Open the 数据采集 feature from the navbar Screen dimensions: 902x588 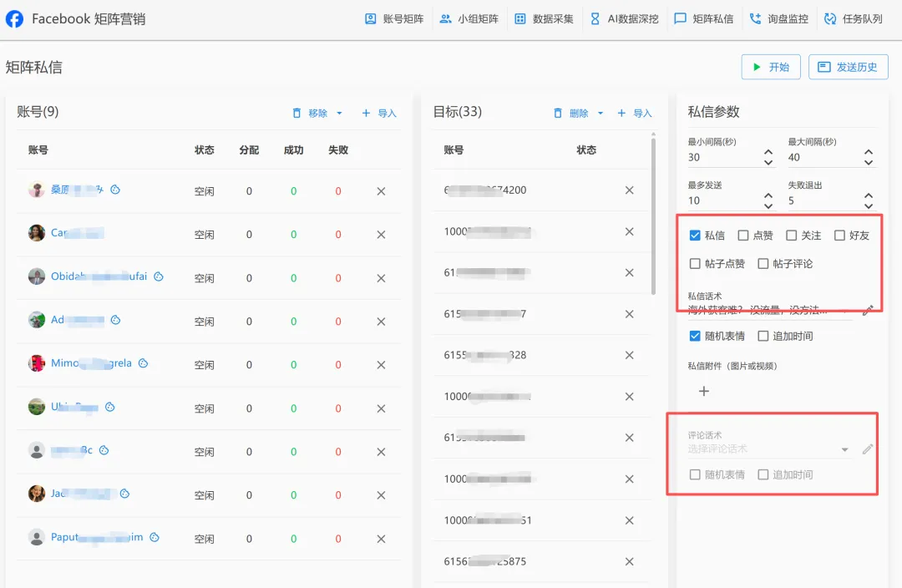click(552, 18)
